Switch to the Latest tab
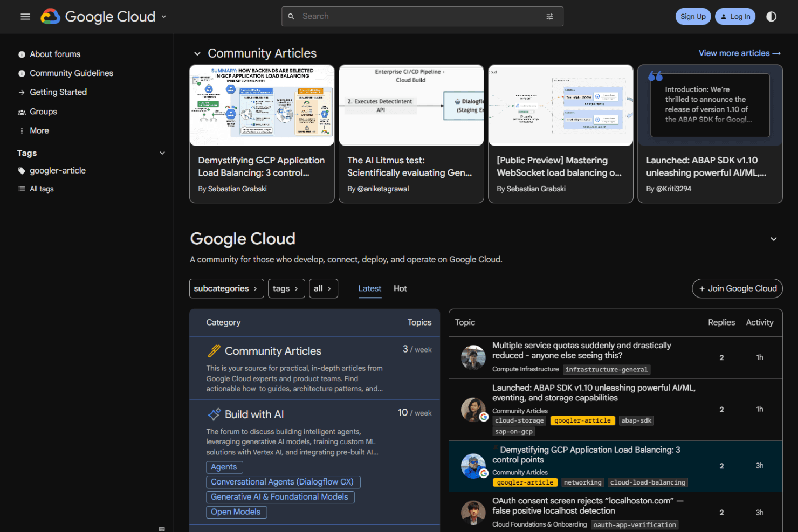This screenshot has height=532, width=798. tap(370, 288)
